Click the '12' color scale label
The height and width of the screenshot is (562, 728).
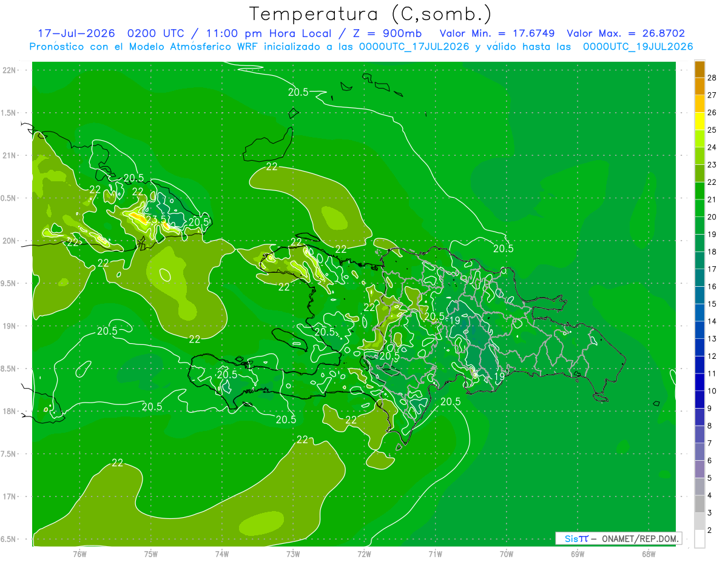[x=712, y=356]
